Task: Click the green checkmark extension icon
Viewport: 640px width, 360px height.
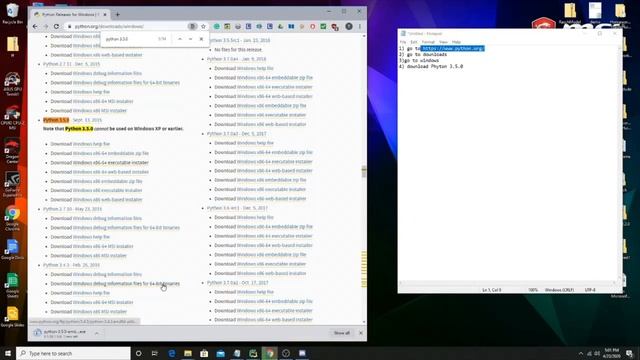Action: coord(323,27)
